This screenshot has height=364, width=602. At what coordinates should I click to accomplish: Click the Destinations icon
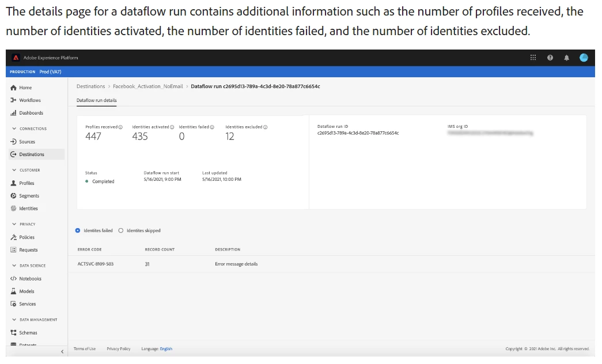point(13,154)
